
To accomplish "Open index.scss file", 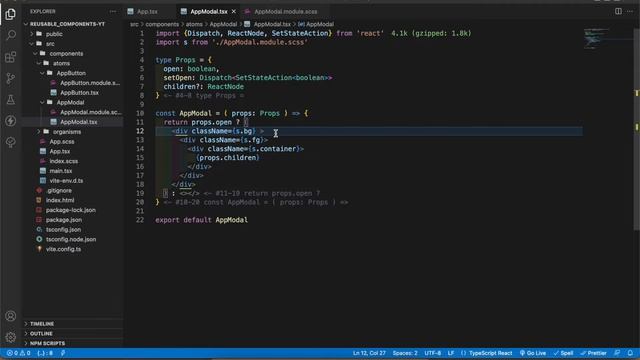I will click(63, 161).
